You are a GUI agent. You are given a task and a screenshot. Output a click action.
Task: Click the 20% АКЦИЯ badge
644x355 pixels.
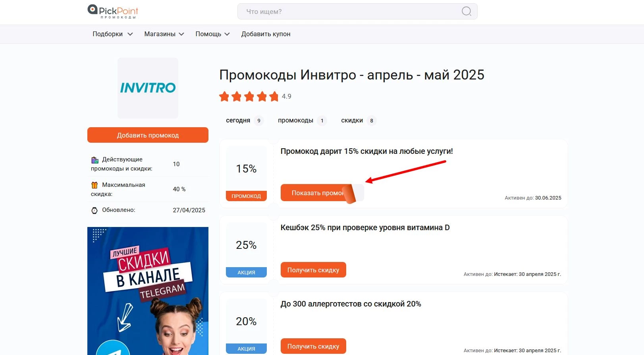[246, 326]
